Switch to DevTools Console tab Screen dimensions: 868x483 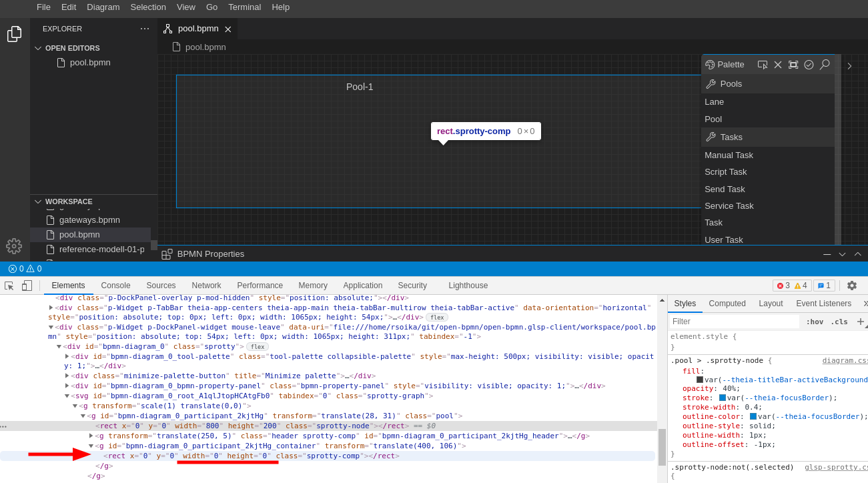point(115,286)
